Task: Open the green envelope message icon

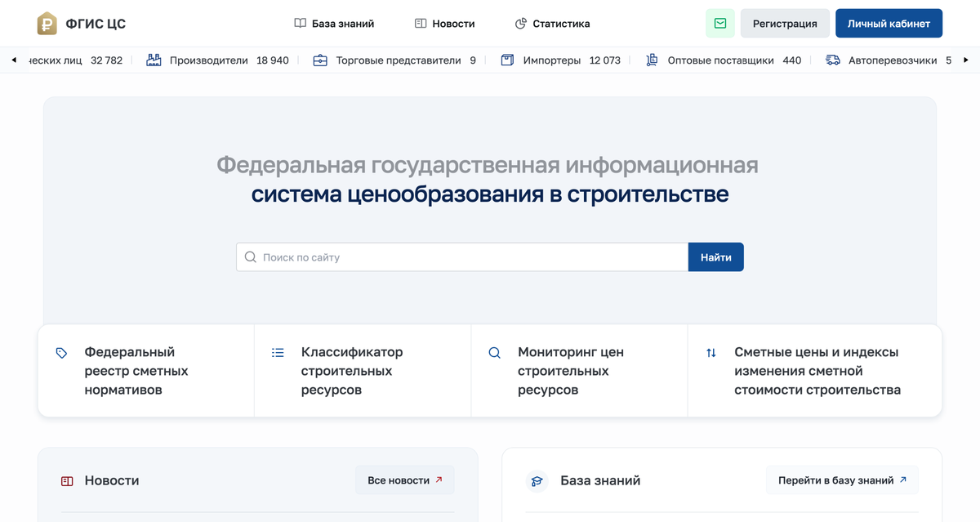Action: click(719, 23)
